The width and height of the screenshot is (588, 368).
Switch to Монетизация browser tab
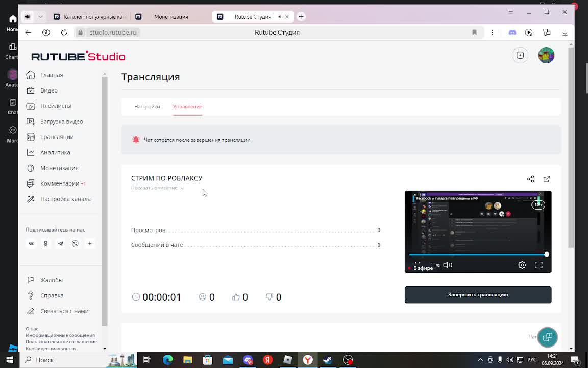click(x=170, y=17)
